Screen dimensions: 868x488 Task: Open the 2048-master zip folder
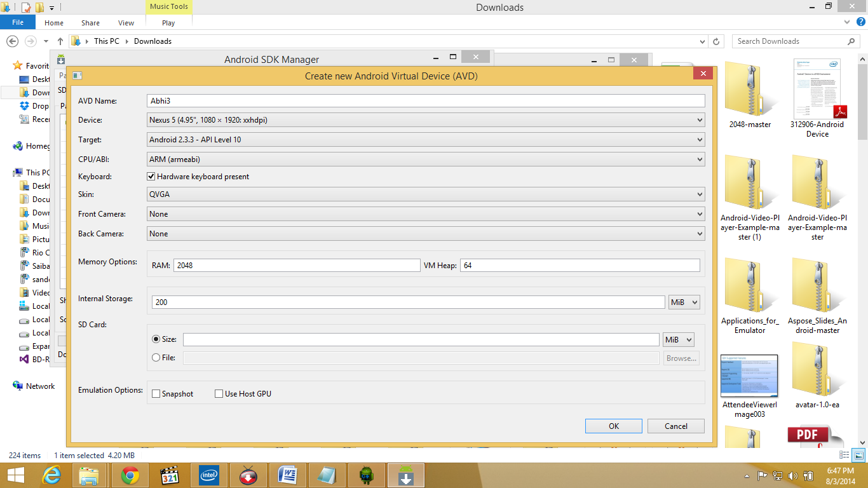coord(750,94)
